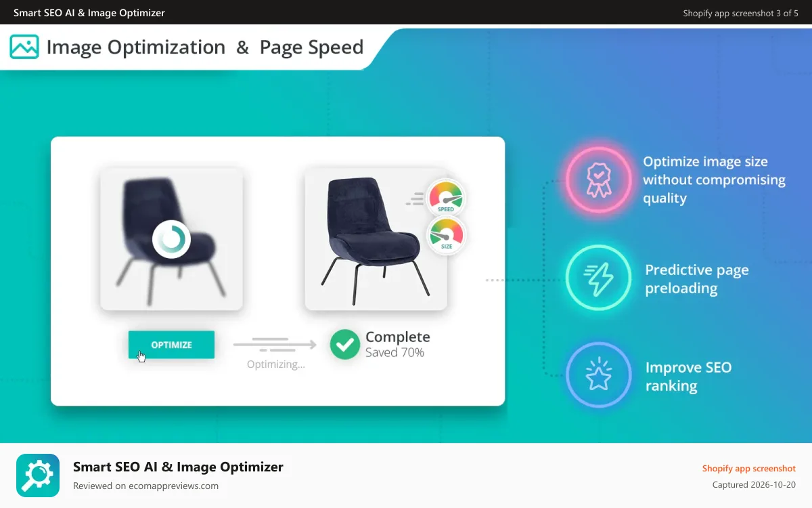Click the green OPTIMIZE button

click(x=171, y=345)
